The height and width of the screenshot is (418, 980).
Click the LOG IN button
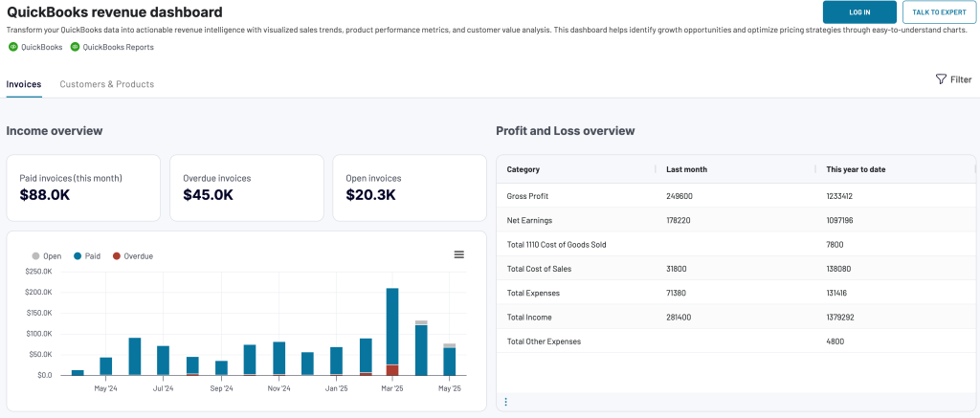click(x=859, y=11)
